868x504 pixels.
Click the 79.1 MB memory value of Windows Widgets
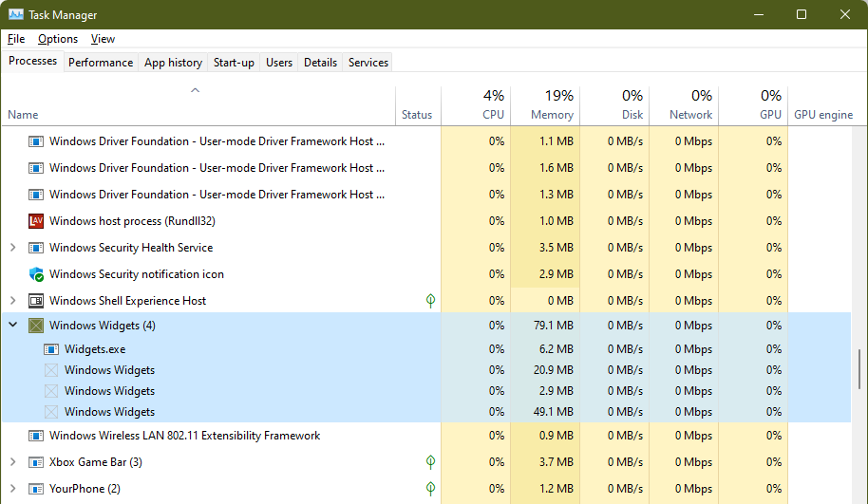pos(553,326)
